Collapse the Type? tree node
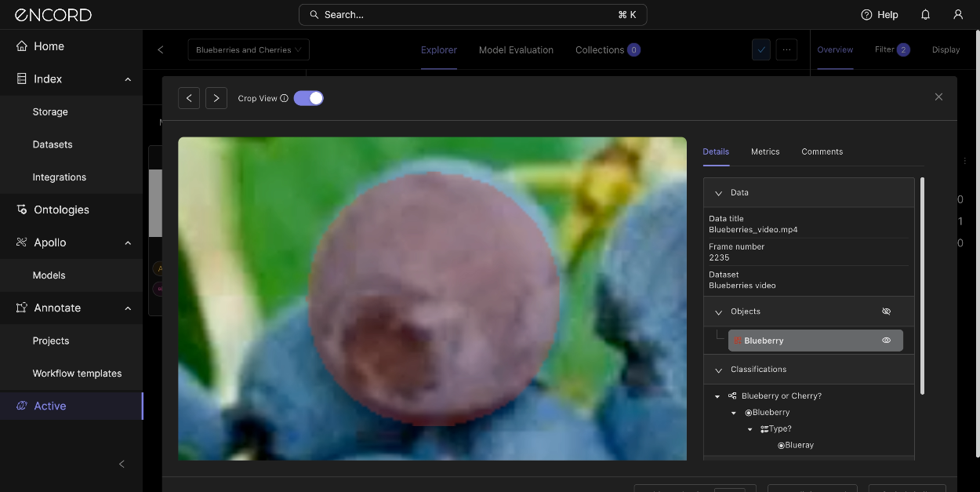The width and height of the screenshot is (980, 492). click(750, 429)
